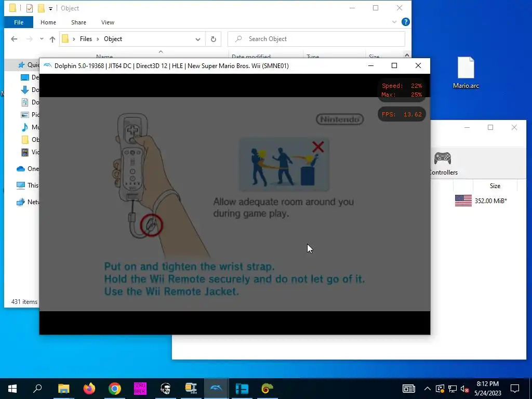Switch to Dolphin emulator taskbar icon

tap(216, 389)
